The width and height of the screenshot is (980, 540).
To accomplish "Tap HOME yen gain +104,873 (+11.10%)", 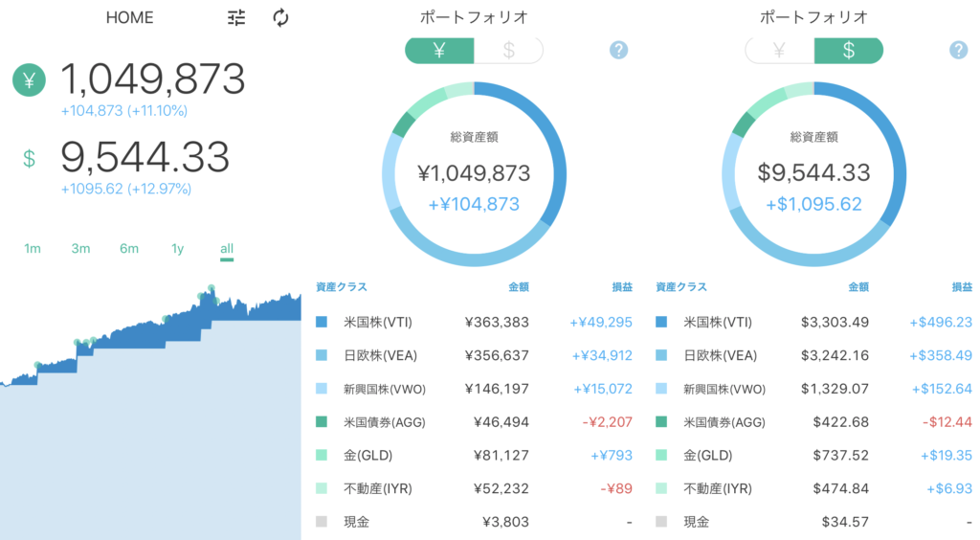I will 123,111.
